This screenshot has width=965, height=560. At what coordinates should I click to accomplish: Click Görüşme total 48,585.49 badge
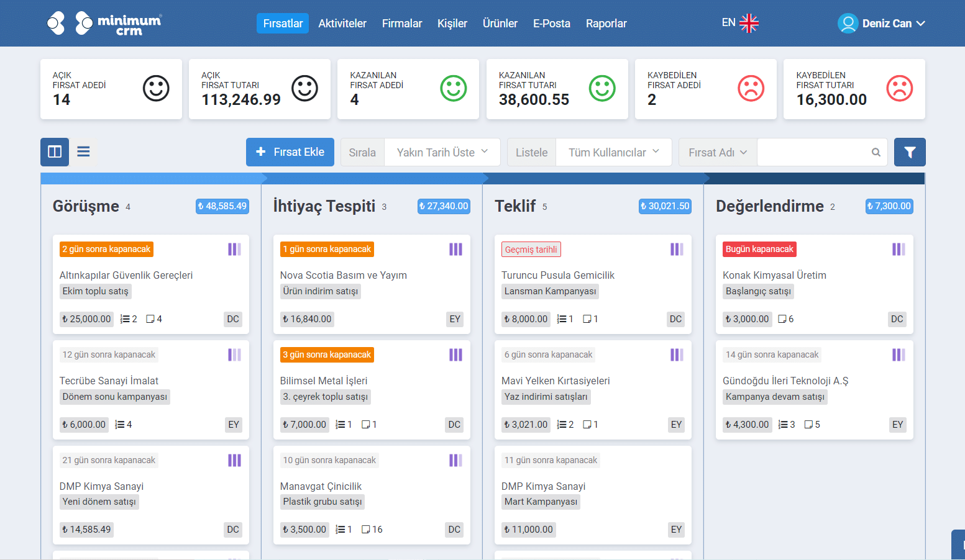222,206
